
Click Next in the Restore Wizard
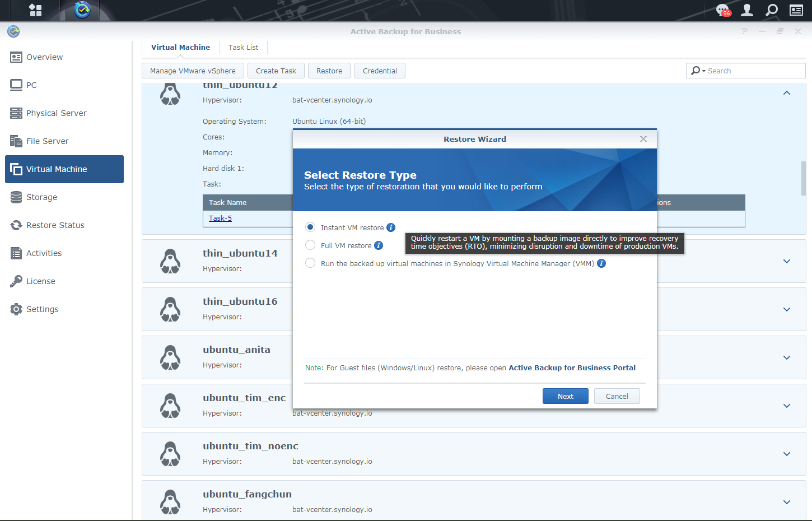tap(565, 396)
